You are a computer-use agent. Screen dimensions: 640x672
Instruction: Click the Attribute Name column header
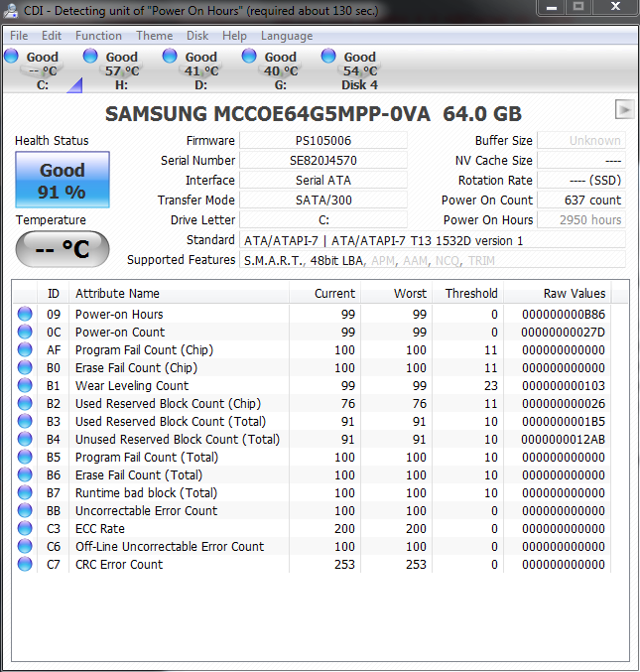click(179, 294)
